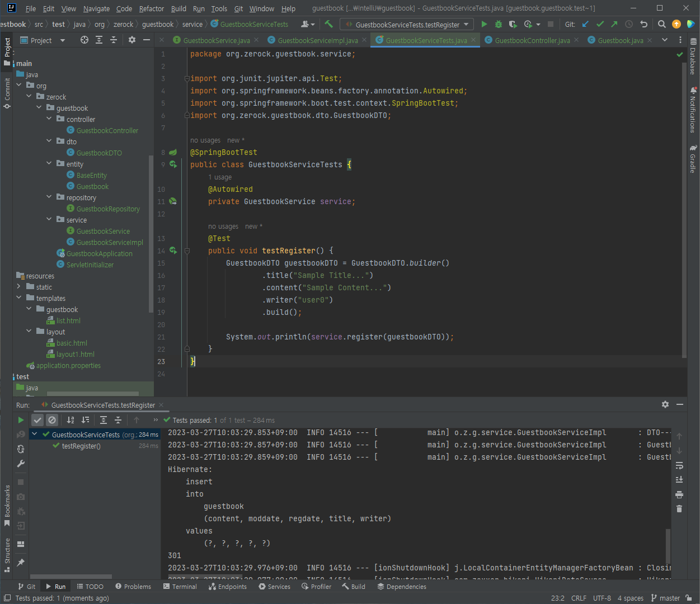Open Project view selector dropdown arrow
Screen dimensions: 700x604
[x=63, y=40]
